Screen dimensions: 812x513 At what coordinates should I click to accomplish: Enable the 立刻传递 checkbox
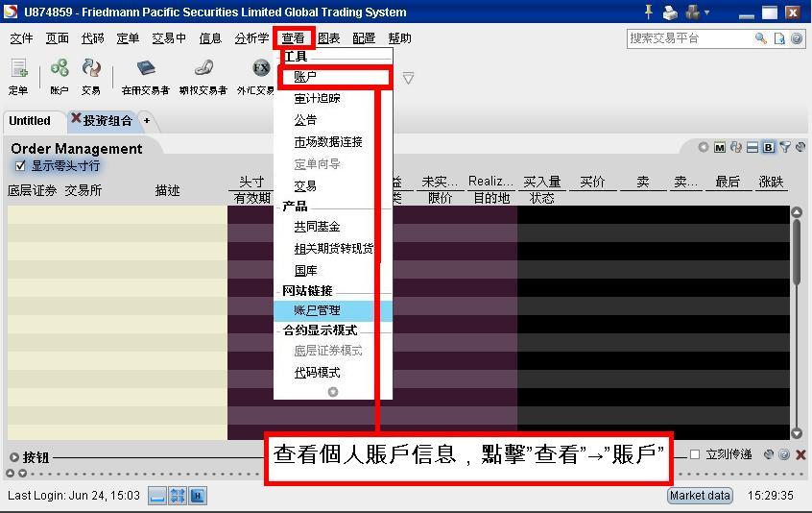[x=695, y=454]
